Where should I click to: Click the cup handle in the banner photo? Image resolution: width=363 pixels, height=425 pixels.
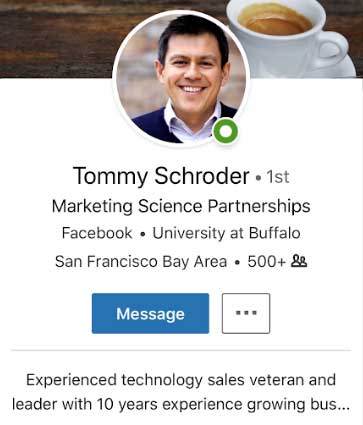click(330, 50)
